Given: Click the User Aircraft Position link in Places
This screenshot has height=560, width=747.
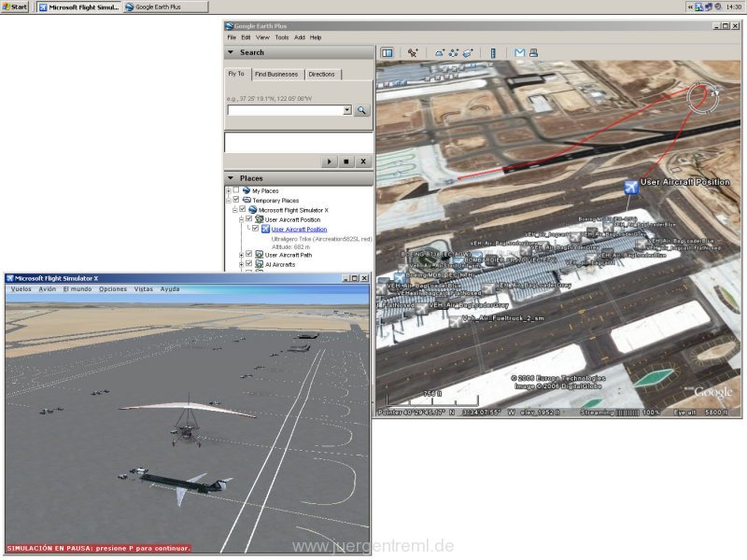Looking at the screenshot, I should [x=299, y=229].
